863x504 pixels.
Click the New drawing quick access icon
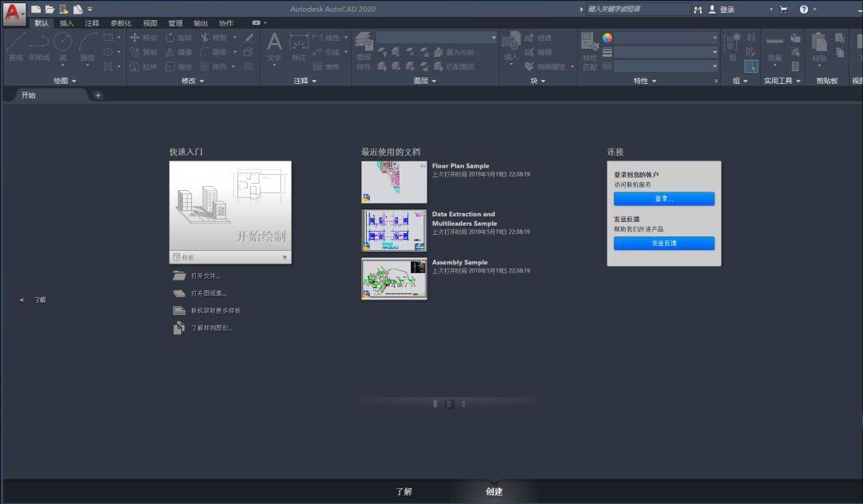point(36,10)
